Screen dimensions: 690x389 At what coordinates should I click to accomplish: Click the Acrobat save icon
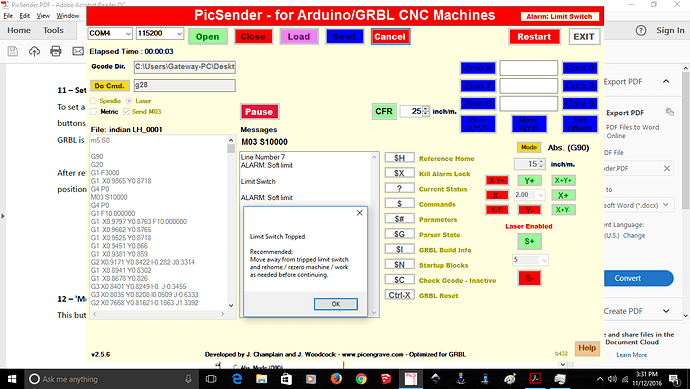coord(13,51)
